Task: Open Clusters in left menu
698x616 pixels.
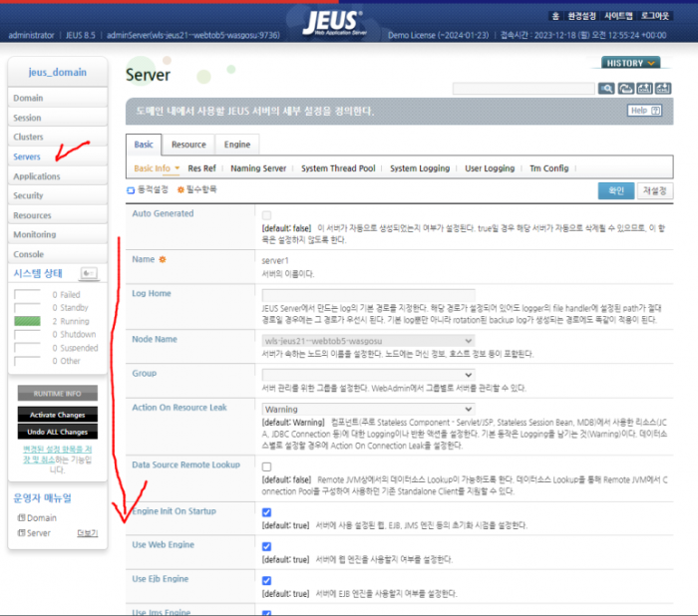Action: (x=58, y=137)
